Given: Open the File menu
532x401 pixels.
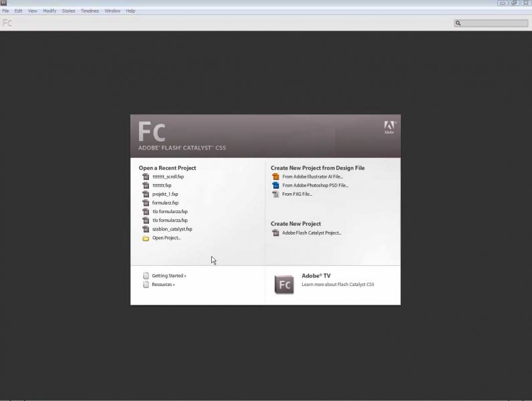Looking at the screenshot, I should [x=6, y=11].
